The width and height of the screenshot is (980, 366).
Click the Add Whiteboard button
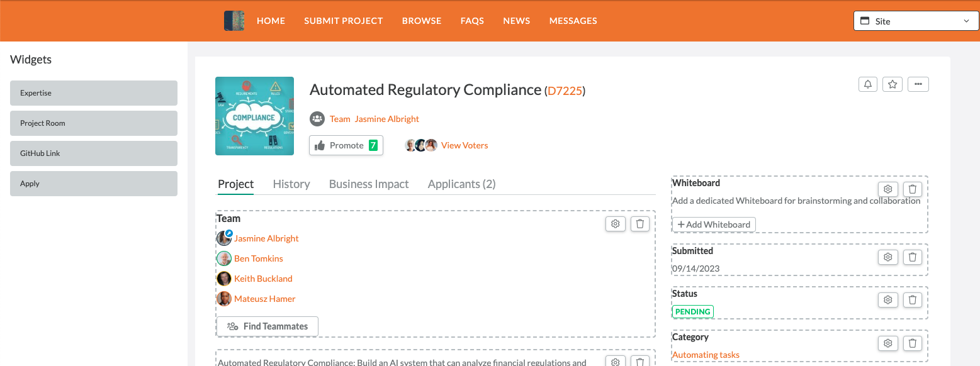(x=714, y=225)
